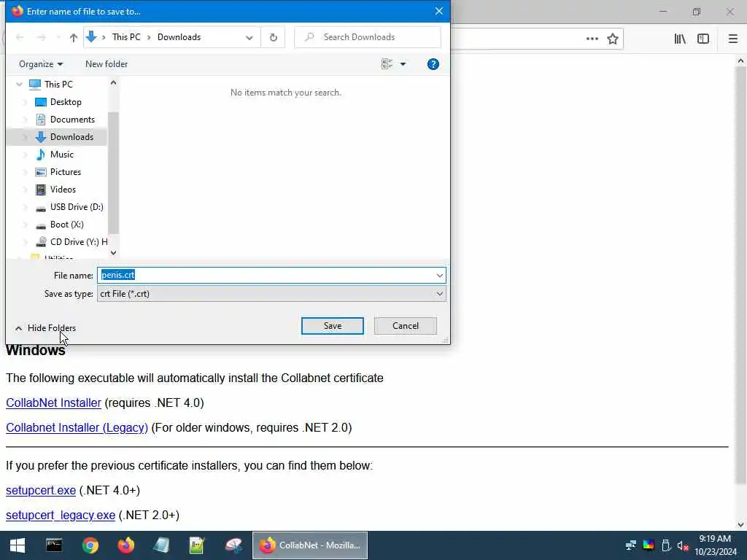Create a New folder

(x=107, y=64)
